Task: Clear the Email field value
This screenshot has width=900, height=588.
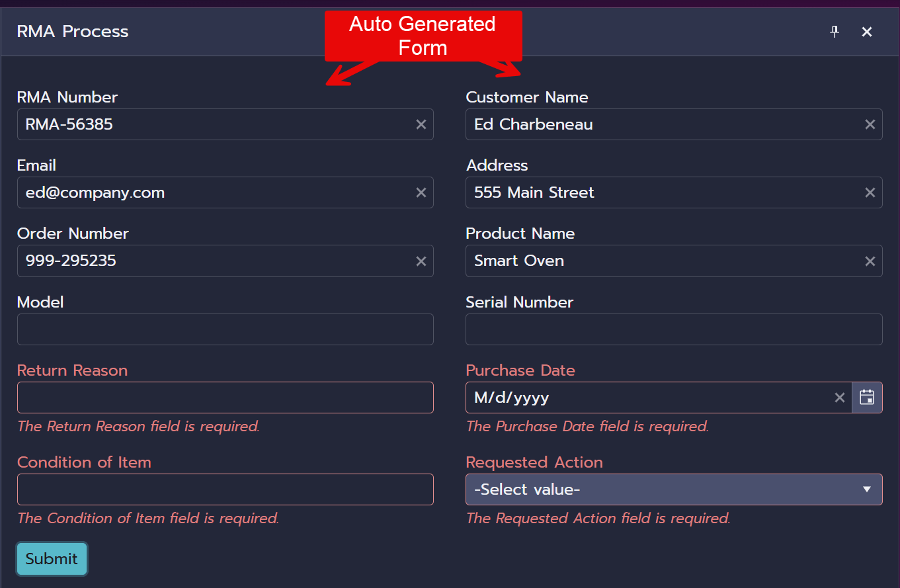Action: [421, 192]
